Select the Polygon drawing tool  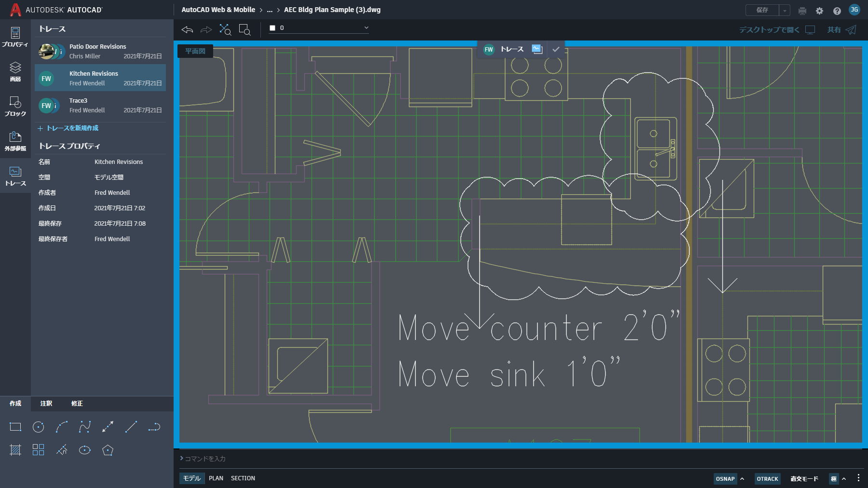tap(108, 450)
